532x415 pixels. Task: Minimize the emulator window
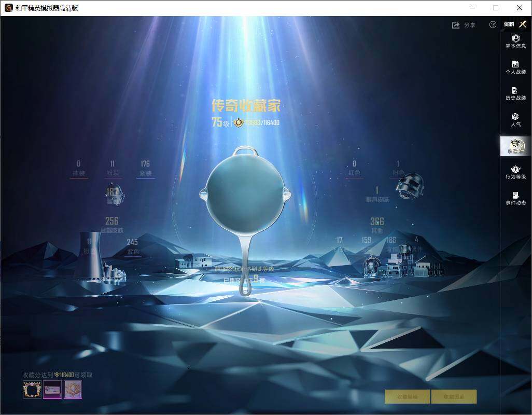point(472,8)
